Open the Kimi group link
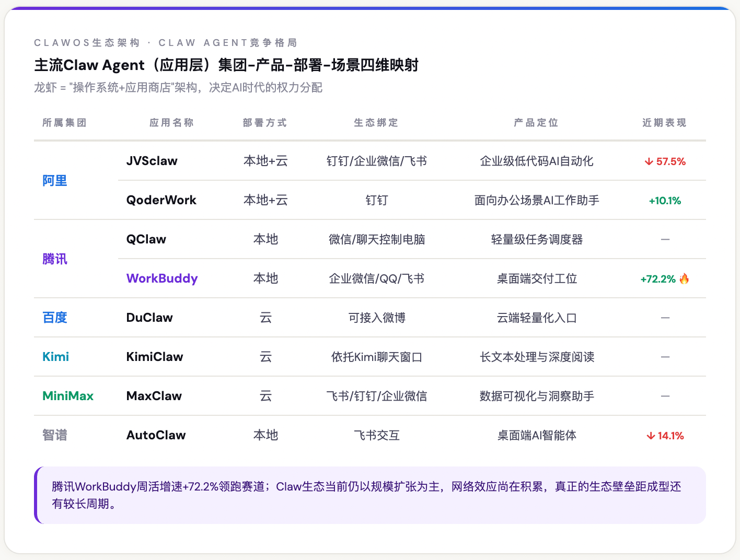 pyautogui.click(x=55, y=357)
